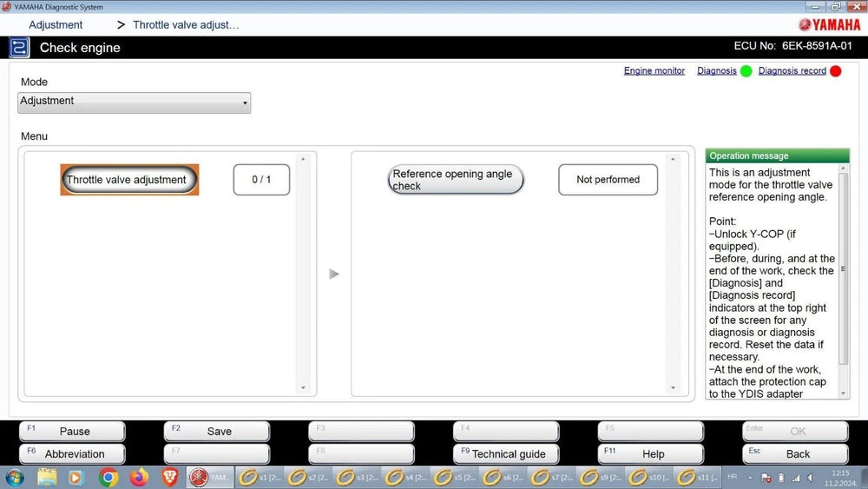Click the Action Center flag tray icon
This screenshot has height=489, width=868.
(766, 478)
